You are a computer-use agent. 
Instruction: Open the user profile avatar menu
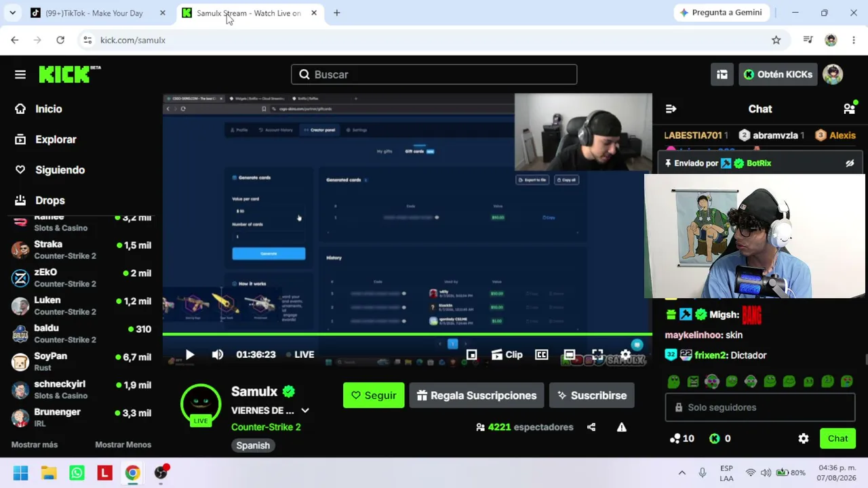pyautogui.click(x=833, y=75)
